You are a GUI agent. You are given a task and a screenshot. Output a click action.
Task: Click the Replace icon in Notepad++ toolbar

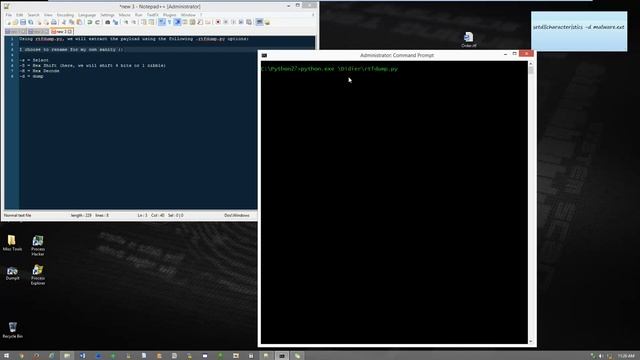pyautogui.click(x=116, y=22)
